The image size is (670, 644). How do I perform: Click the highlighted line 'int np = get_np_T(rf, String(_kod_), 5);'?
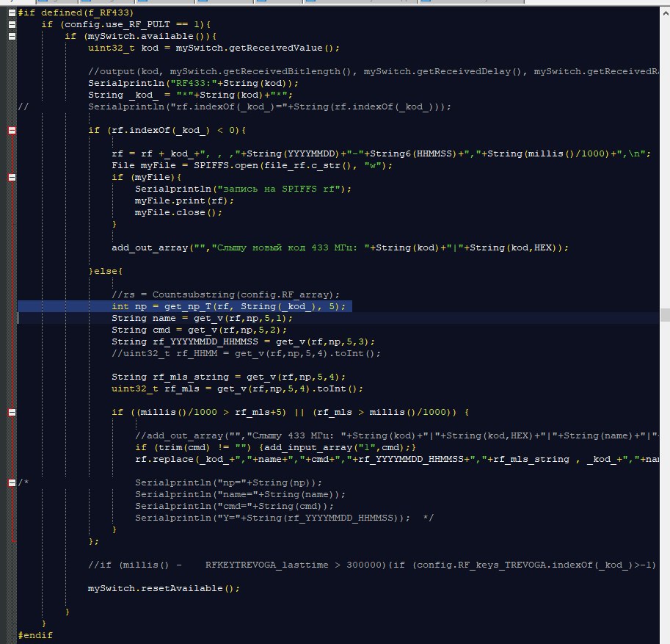pyautogui.click(x=229, y=306)
